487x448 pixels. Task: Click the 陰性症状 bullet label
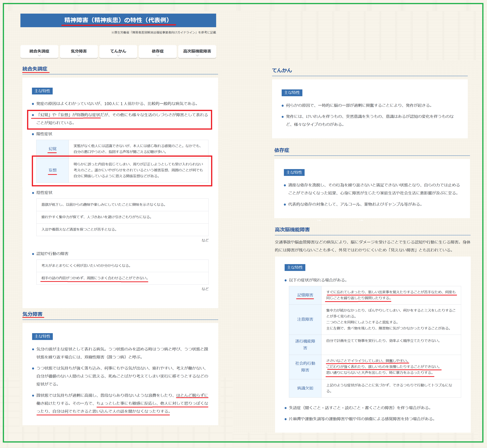[x=44, y=193]
